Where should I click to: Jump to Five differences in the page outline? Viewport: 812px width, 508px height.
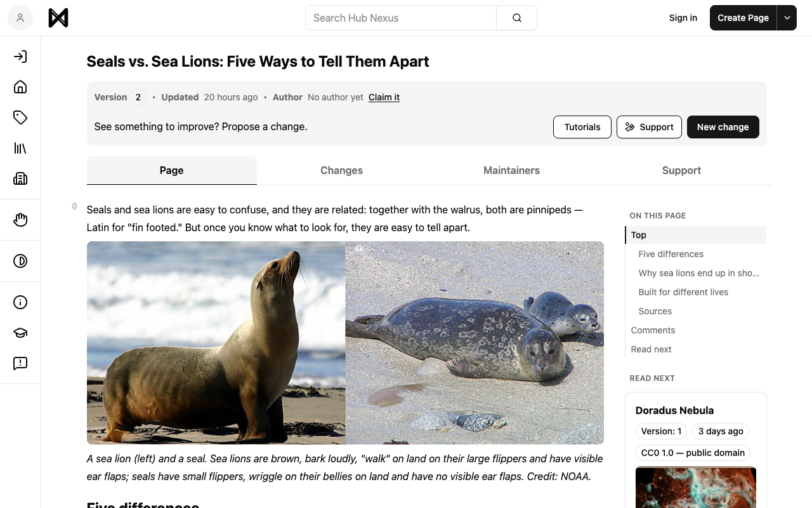coord(671,254)
